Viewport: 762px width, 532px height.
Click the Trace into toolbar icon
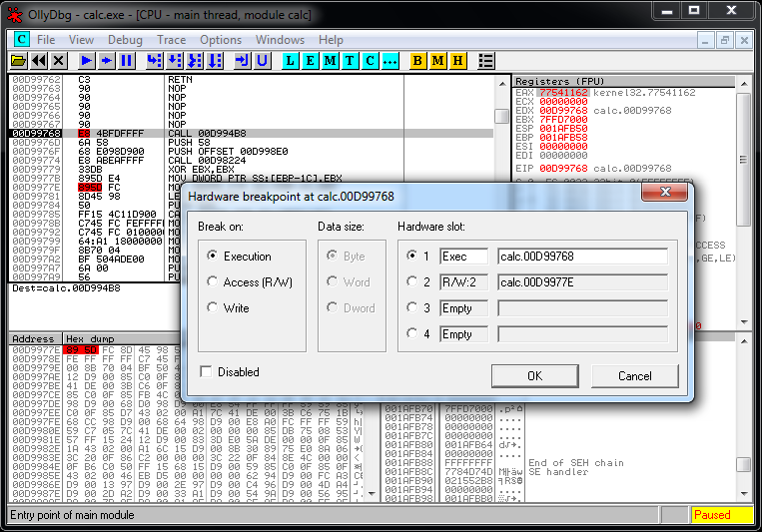click(195, 61)
